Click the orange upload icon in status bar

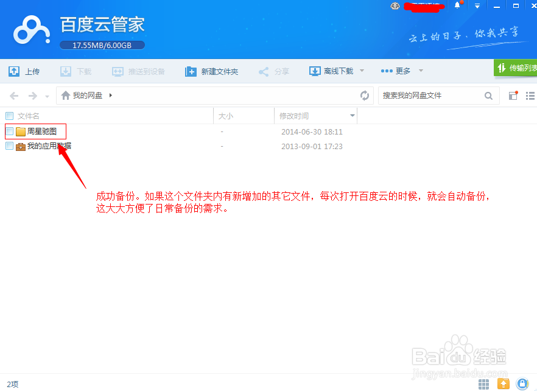pyautogui.click(x=504, y=384)
